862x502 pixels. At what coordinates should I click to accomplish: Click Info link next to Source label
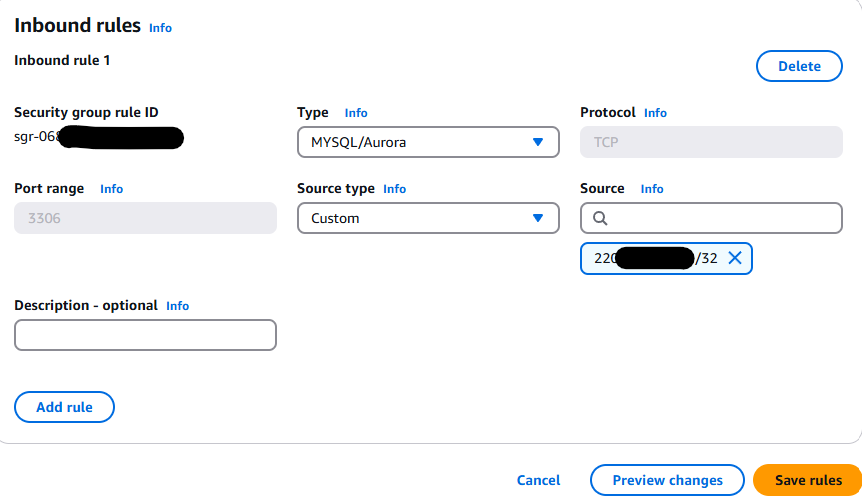(x=652, y=189)
